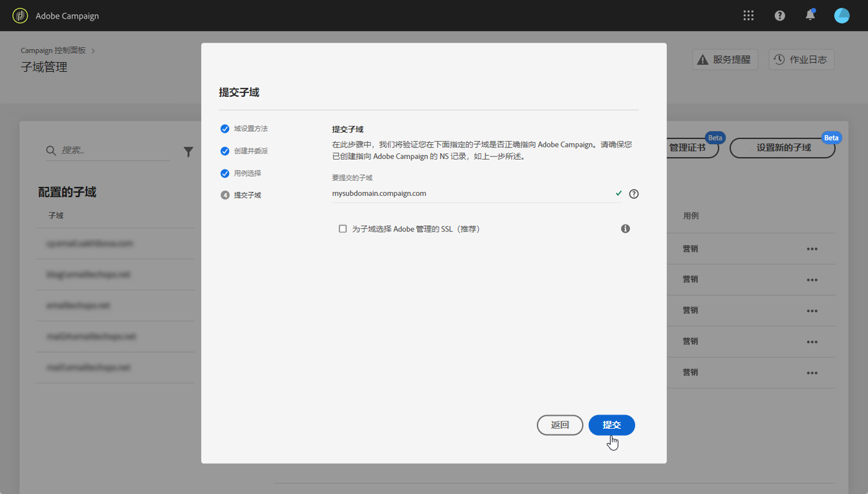This screenshot has height=494, width=868.
Task: Click the 子域 column header
Action: click(56, 215)
